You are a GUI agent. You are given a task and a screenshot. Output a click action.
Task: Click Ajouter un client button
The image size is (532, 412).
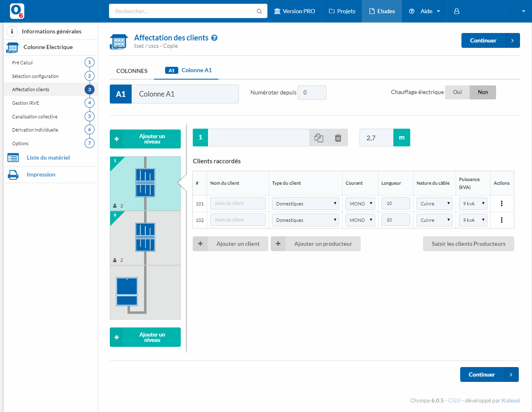[230, 244]
